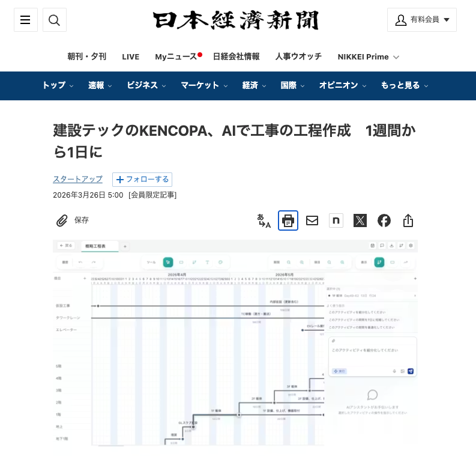Image resolution: width=476 pixels, height=456 pixels.
Task: Expand the マーケット menu
Action: point(204,85)
